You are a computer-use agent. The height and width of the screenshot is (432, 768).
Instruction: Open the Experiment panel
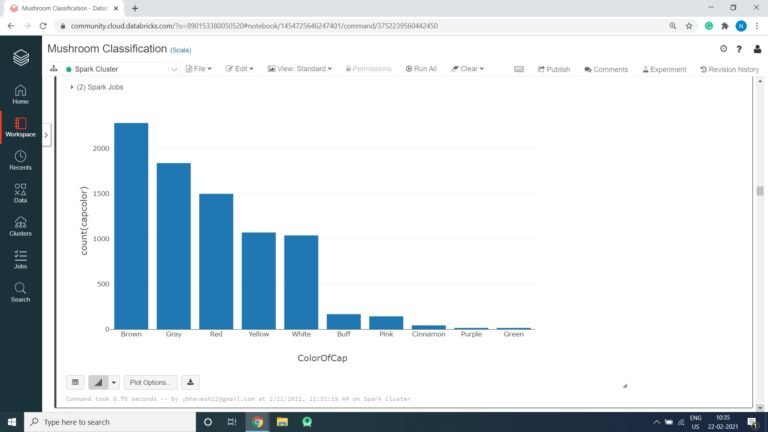tap(664, 70)
